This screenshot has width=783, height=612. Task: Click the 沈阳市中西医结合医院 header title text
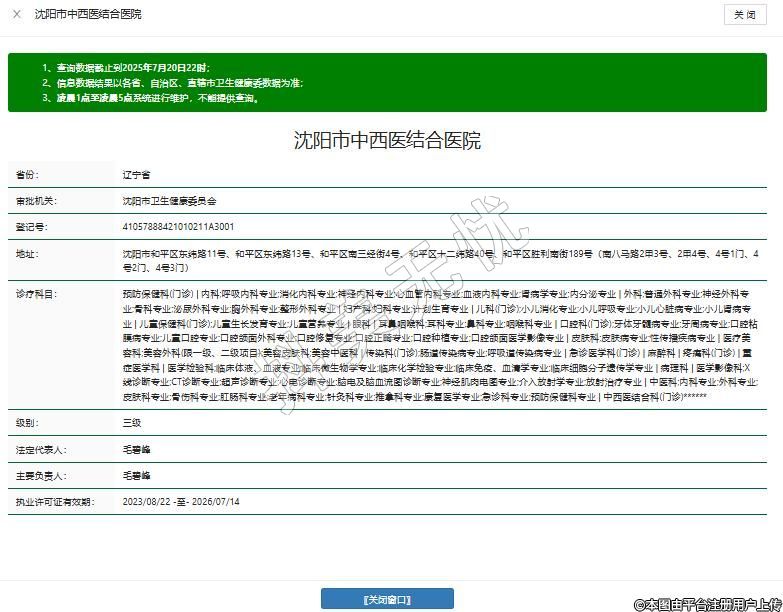click(88, 14)
